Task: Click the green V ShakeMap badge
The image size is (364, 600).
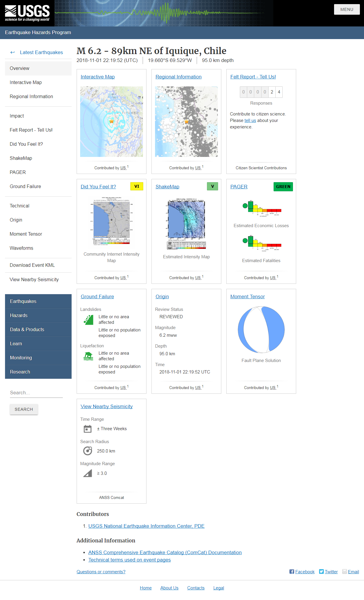Action: (x=213, y=187)
